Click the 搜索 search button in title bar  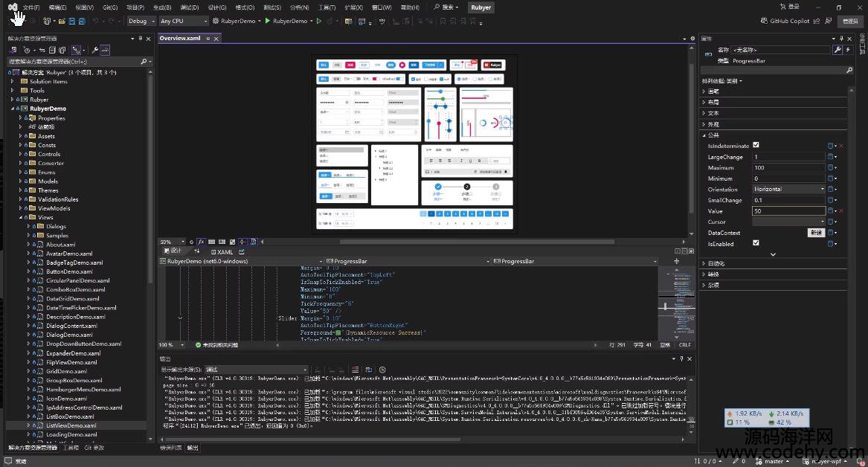tap(446, 7)
